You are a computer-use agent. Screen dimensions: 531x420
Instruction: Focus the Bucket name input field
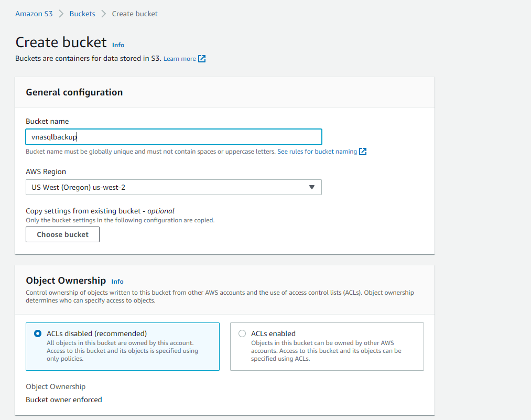point(174,137)
